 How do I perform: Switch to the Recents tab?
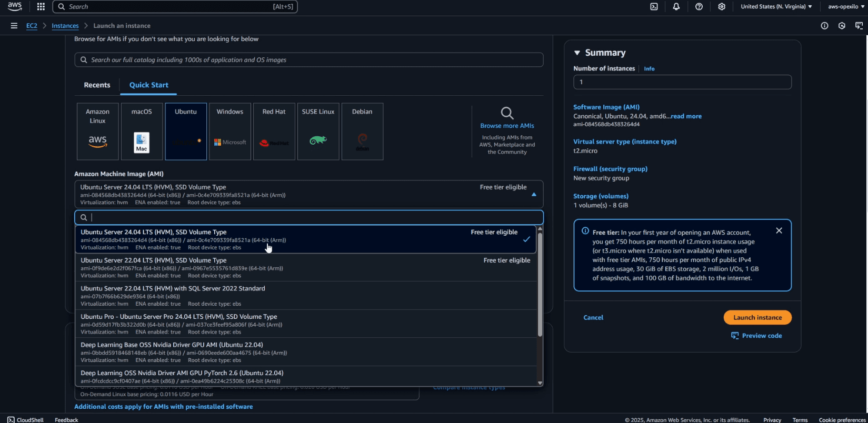click(x=97, y=85)
